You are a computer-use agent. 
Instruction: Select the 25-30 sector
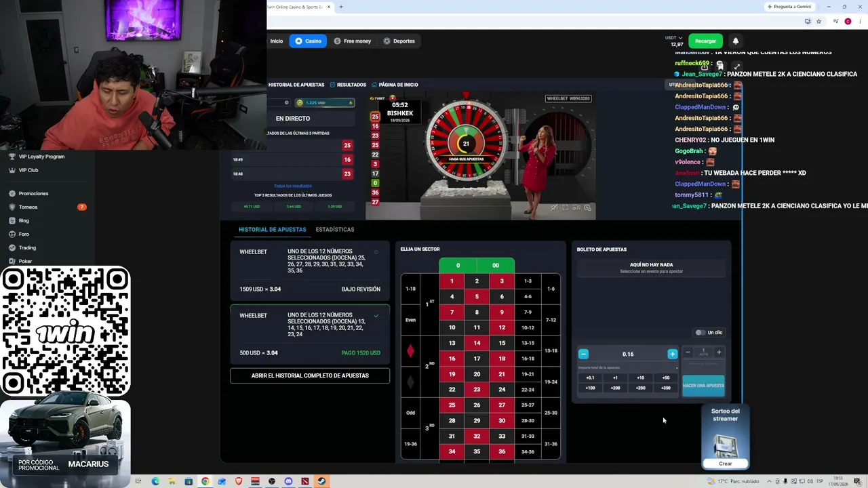[551, 413]
